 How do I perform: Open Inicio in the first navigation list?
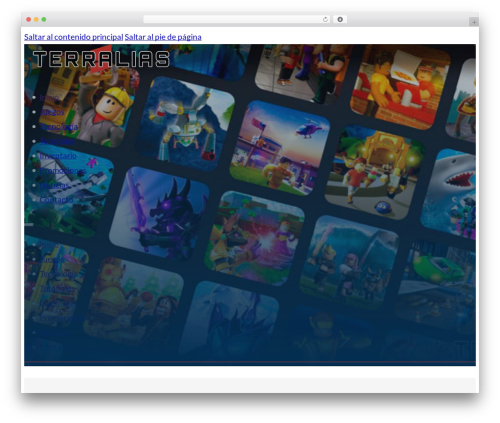tap(49, 97)
